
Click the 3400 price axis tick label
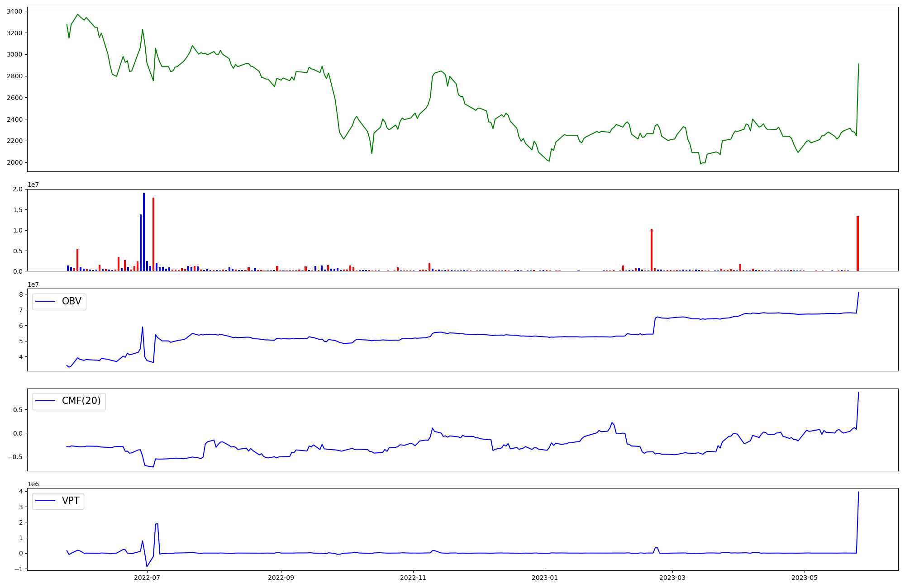point(15,11)
